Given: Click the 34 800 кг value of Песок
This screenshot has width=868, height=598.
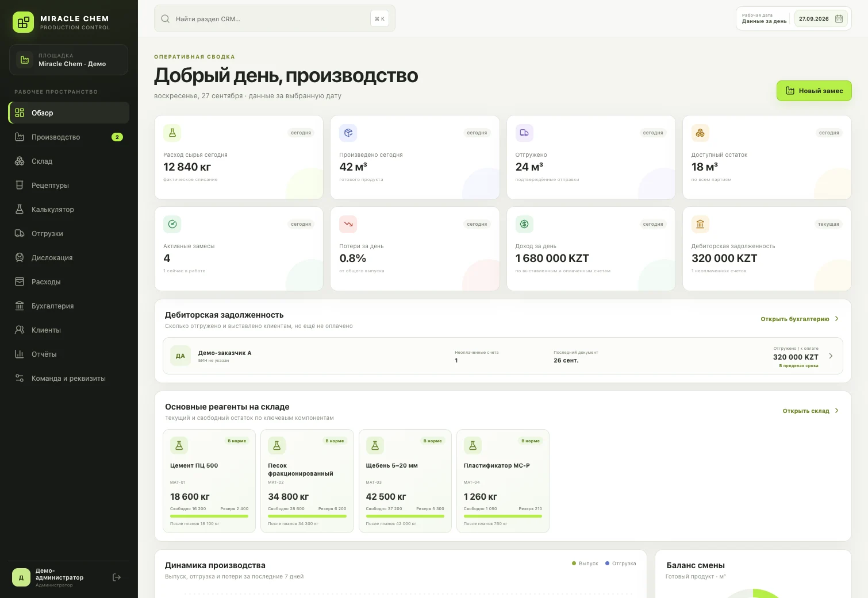Looking at the screenshot, I should 289,496.
